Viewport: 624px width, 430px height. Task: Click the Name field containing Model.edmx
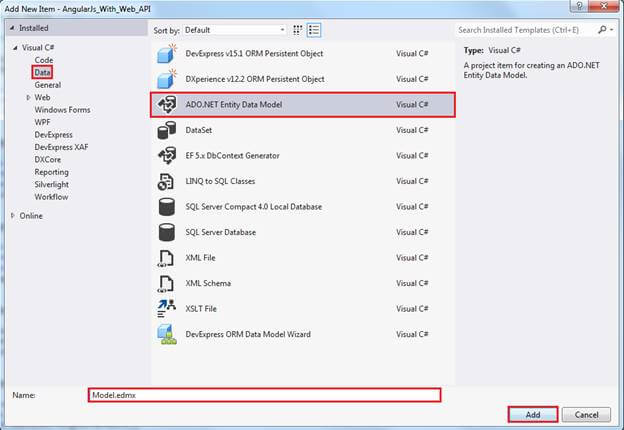264,395
